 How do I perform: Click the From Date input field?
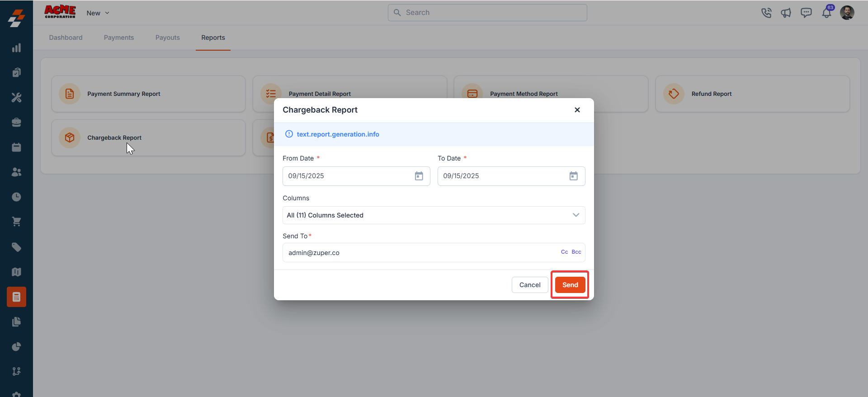click(356, 176)
